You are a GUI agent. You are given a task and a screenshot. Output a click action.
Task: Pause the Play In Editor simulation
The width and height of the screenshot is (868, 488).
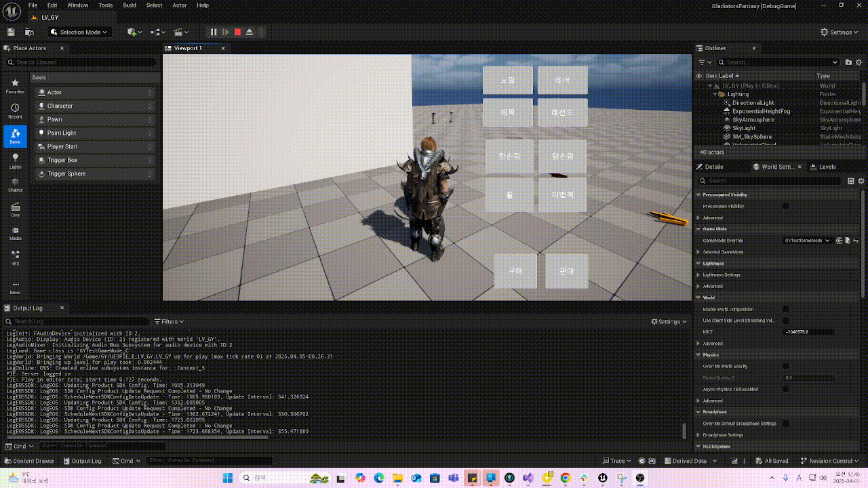[214, 32]
